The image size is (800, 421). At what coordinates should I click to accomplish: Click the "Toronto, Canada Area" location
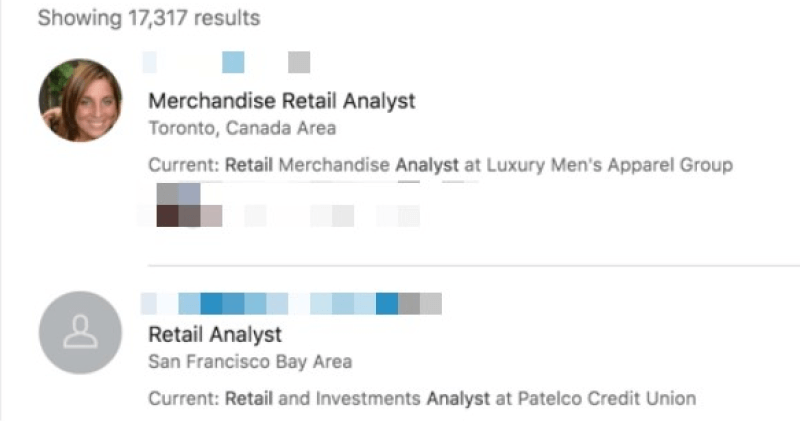pyautogui.click(x=242, y=128)
